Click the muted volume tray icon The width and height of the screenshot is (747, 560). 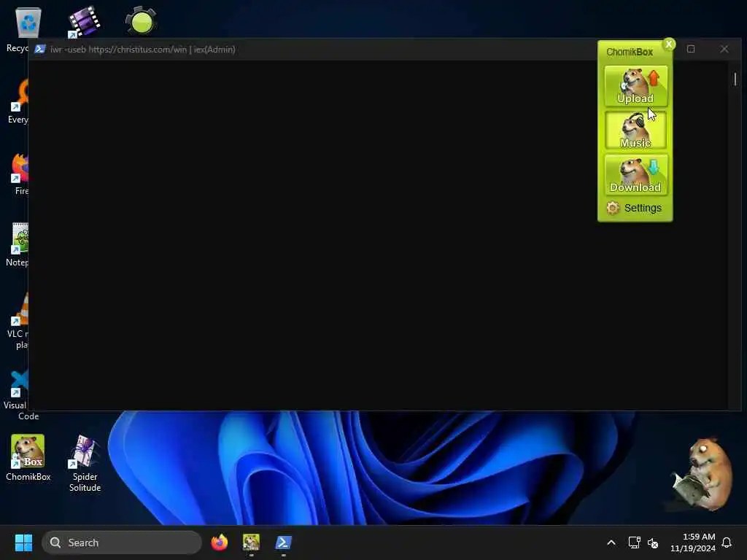click(653, 542)
